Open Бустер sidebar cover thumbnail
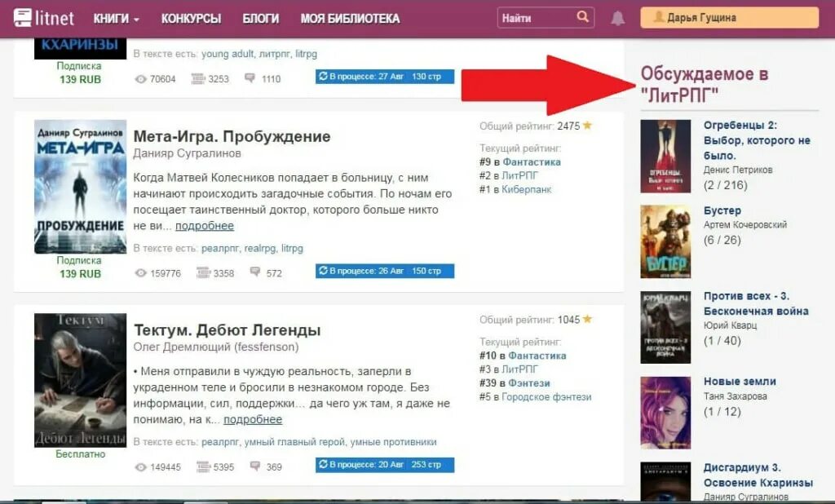This screenshot has height=504, width=835. click(x=665, y=242)
